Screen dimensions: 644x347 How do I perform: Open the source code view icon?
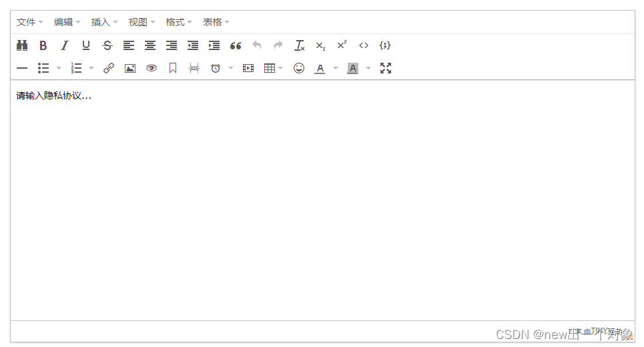[364, 45]
